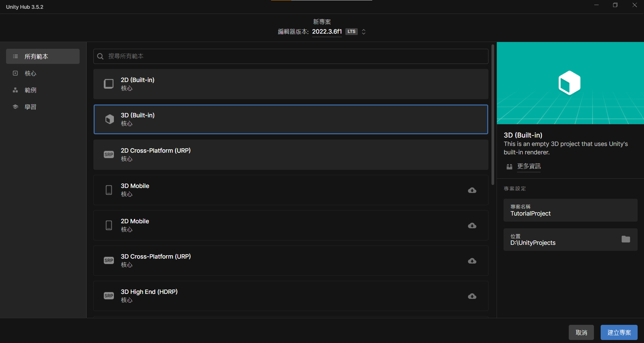Browse location with the folder icon
The width and height of the screenshot is (644, 343).
point(626,239)
